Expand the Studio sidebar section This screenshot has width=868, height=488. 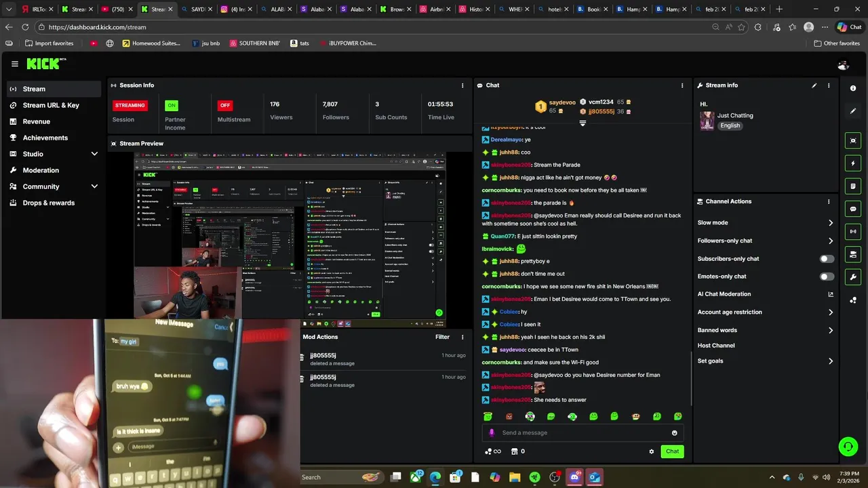(94, 154)
